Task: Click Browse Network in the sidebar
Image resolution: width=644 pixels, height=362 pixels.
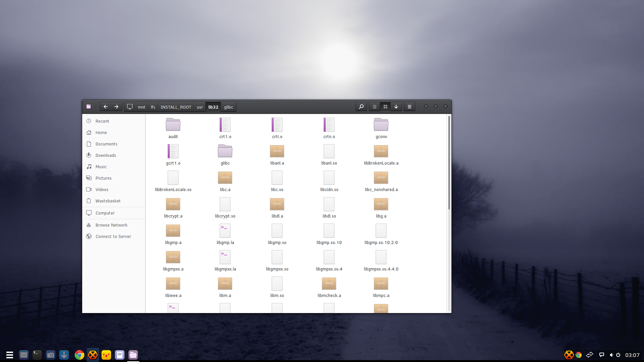Action: click(x=114, y=225)
